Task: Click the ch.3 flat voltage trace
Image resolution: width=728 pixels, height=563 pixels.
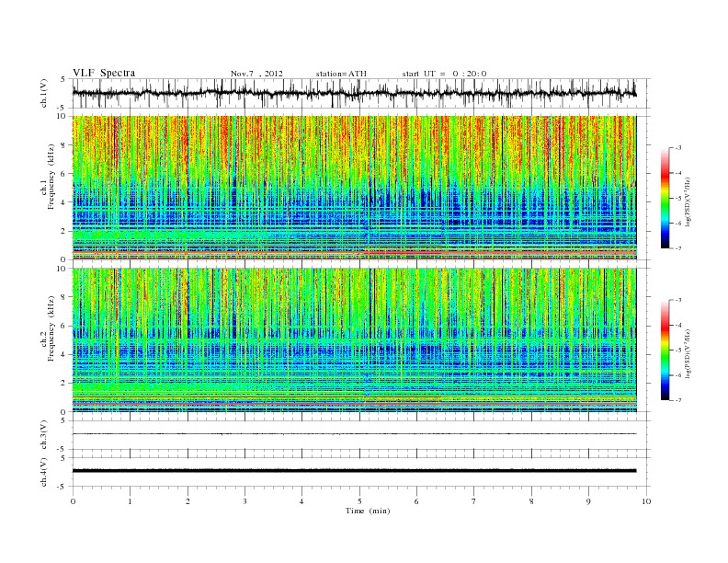Action: pos(355,434)
